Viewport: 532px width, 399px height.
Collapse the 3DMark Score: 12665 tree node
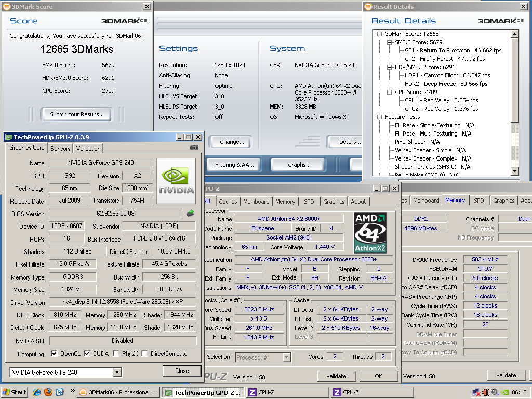pyautogui.click(x=380, y=34)
